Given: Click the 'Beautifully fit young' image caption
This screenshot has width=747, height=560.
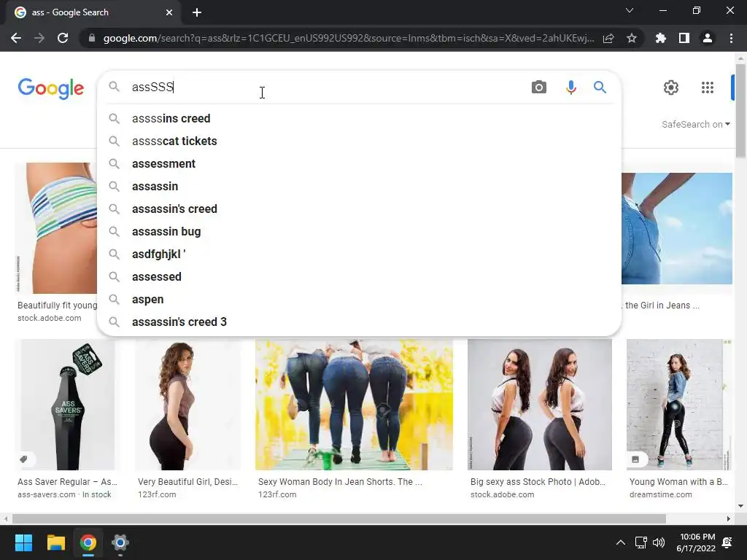Looking at the screenshot, I should point(57,306).
